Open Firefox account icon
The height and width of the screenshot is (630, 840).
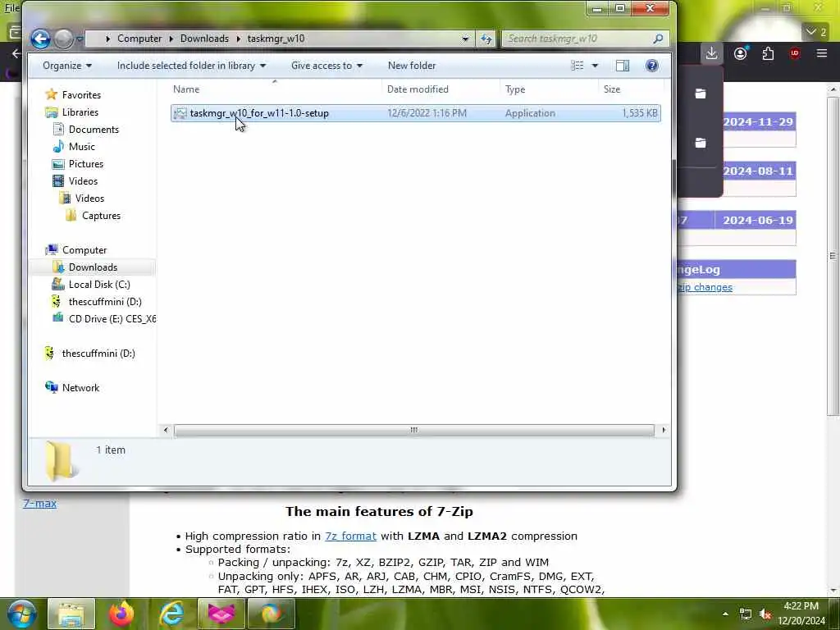point(741,53)
